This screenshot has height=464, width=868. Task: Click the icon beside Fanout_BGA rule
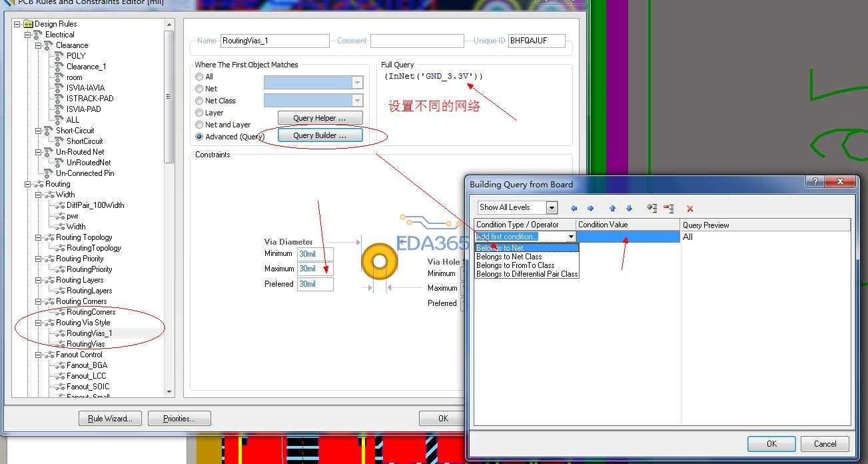coord(59,365)
